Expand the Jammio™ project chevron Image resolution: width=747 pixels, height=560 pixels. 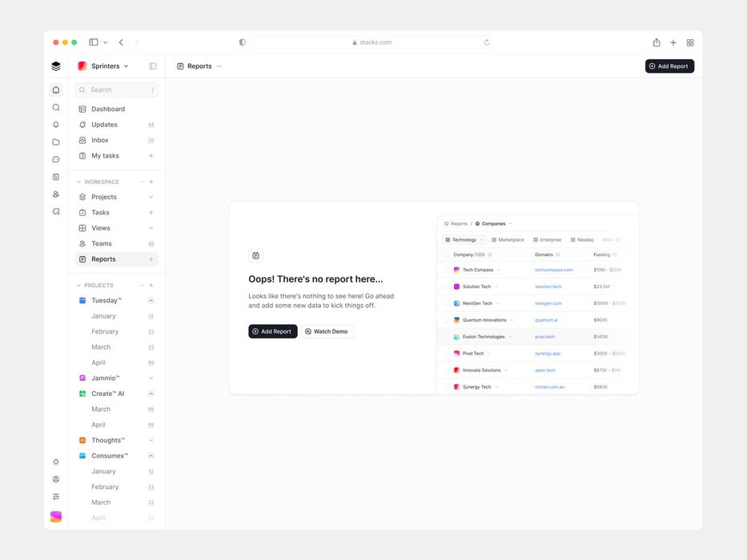(151, 378)
